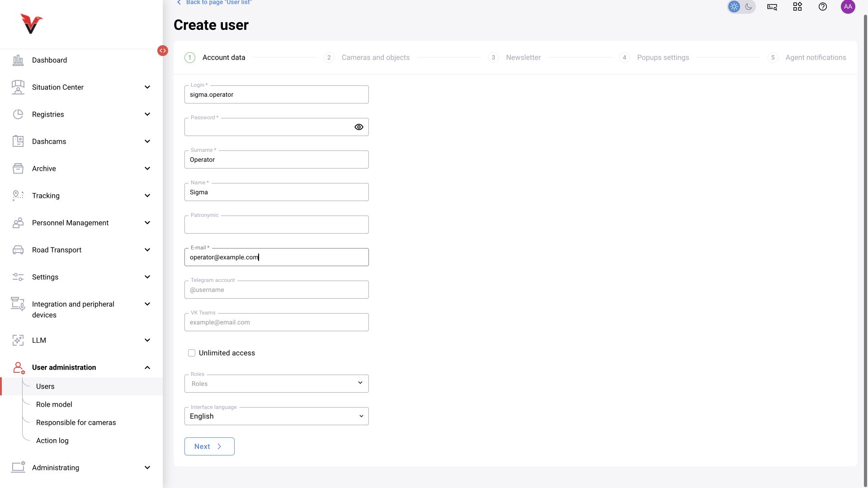
Task: Click the Personnel Management people icon
Action: coord(18,223)
